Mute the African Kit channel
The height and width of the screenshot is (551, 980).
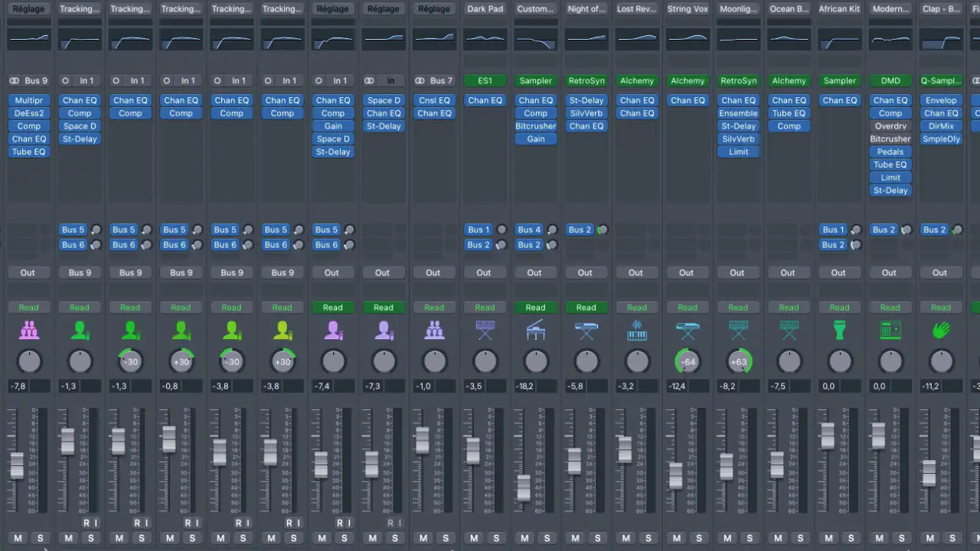click(828, 538)
